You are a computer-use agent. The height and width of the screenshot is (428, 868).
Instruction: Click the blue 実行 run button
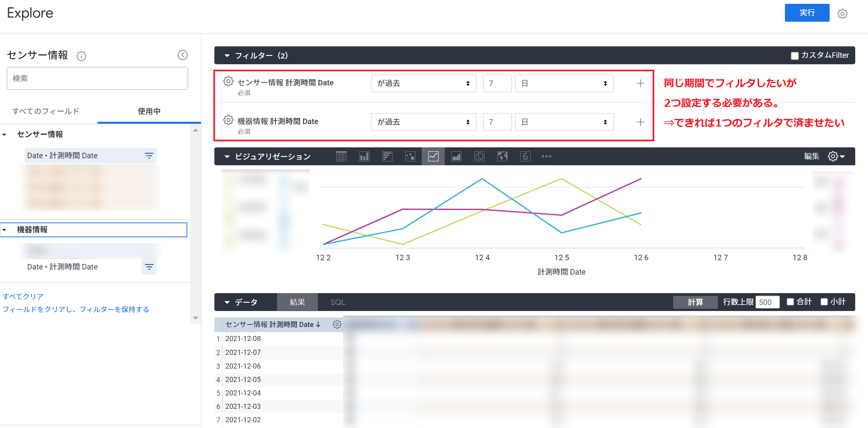coord(807,13)
